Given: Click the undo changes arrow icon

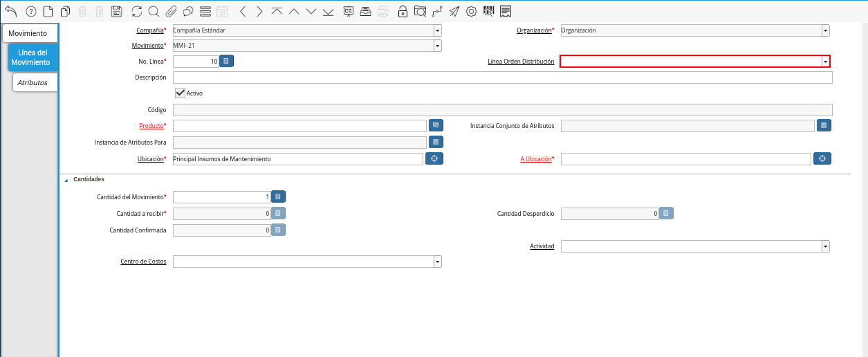Looking at the screenshot, I should (x=10, y=11).
